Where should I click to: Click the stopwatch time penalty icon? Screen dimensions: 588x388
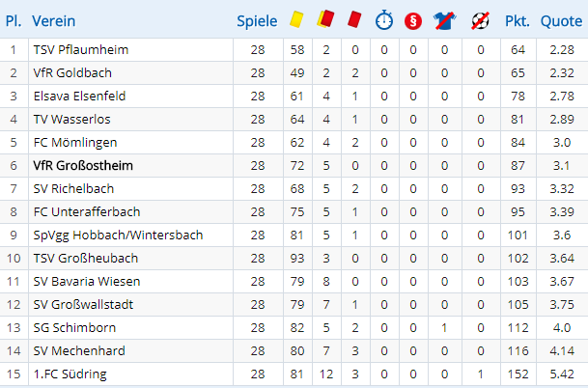(x=384, y=20)
